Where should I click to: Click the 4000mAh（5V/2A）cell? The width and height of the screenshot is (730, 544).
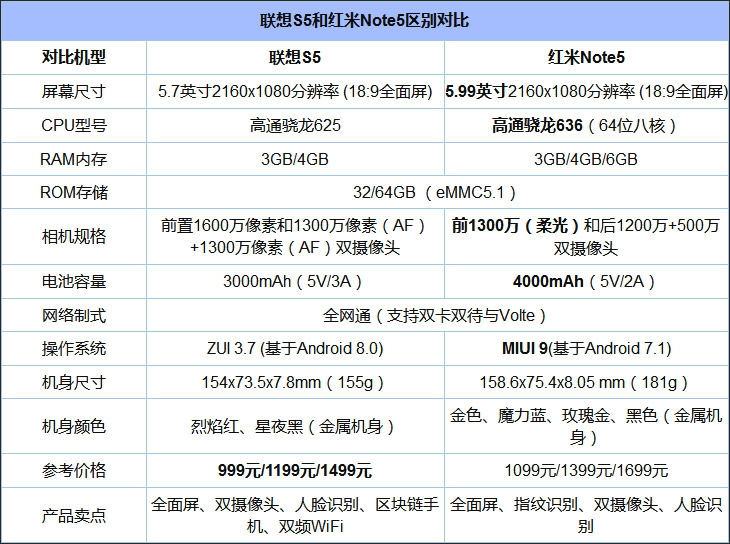click(586, 281)
